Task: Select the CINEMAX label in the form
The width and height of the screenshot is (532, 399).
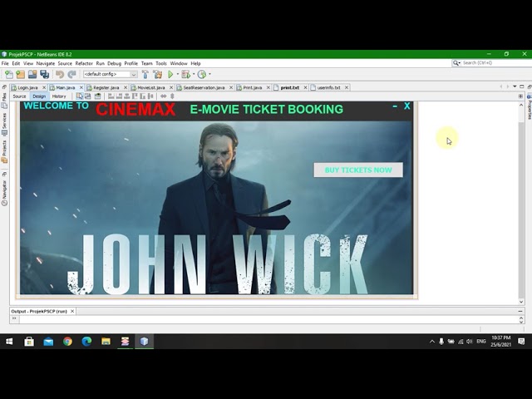Action: (135, 110)
